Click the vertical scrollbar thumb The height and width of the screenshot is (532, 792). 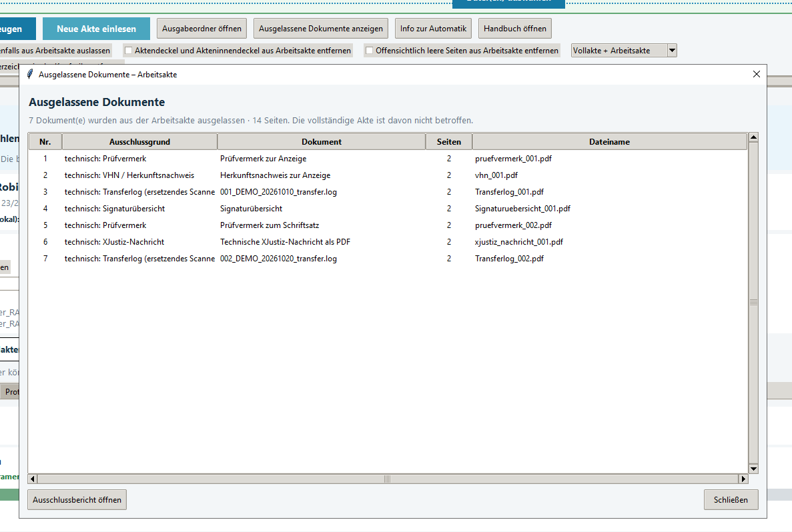coord(753,303)
